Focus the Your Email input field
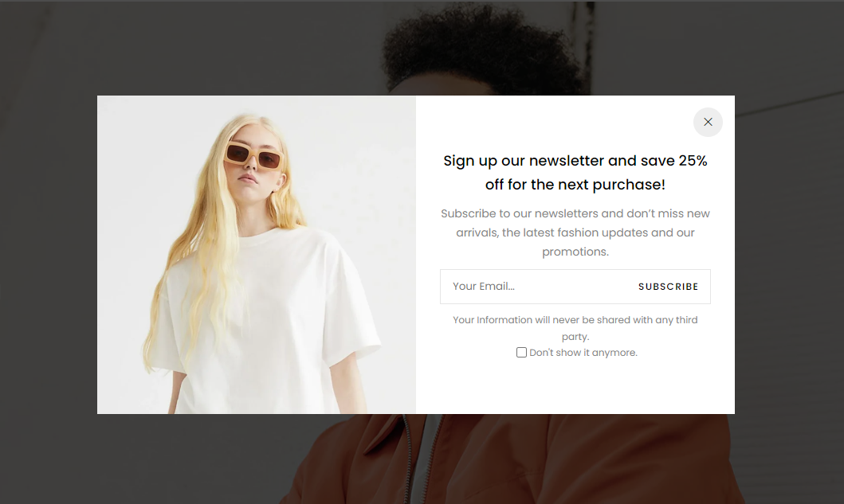 tap(534, 287)
